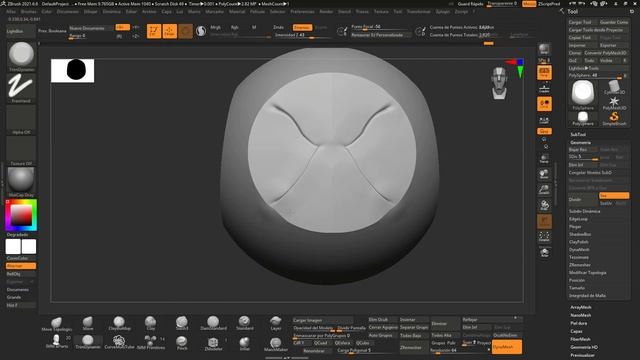This screenshot has width=640, height=360.
Task: Click the Convertir PolyMesh3D button
Action: pos(606,53)
